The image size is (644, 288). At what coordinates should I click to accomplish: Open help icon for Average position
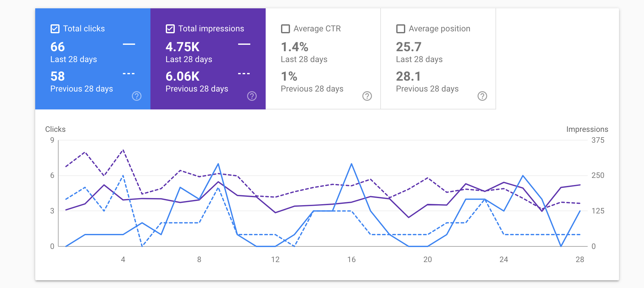click(x=482, y=96)
